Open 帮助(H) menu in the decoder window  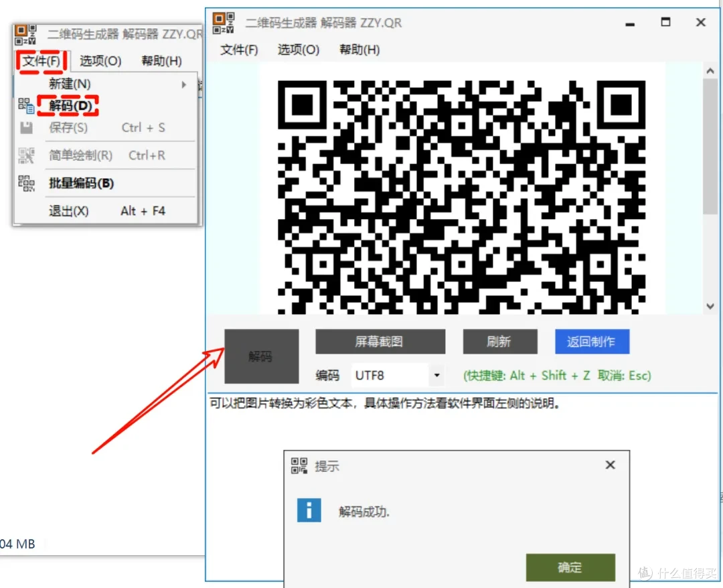pos(359,50)
